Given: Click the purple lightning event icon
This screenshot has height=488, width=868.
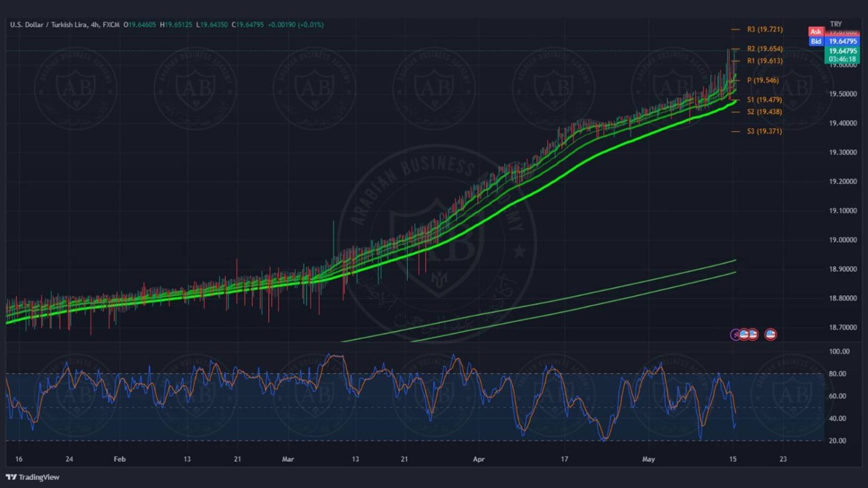Looking at the screenshot, I should (x=735, y=334).
